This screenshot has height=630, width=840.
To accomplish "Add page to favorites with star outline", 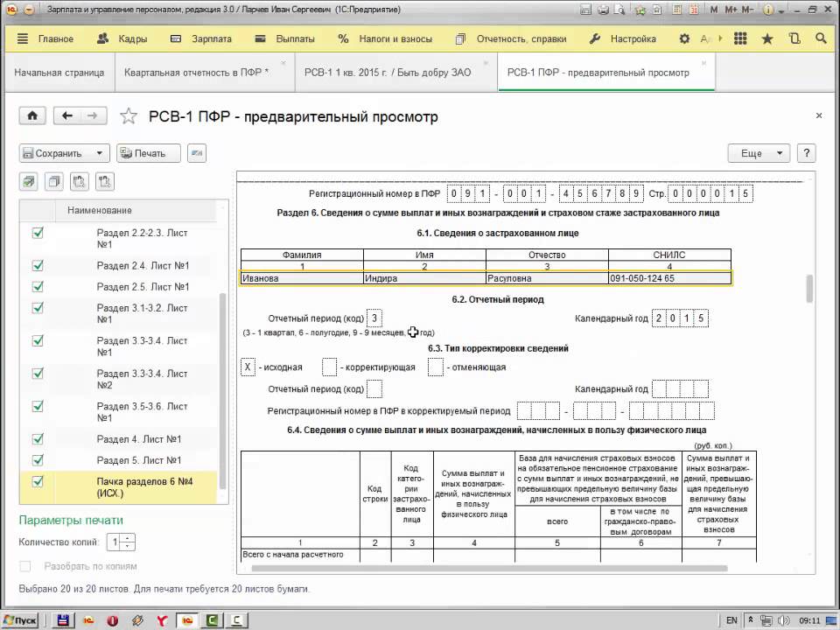I will pyautogui.click(x=129, y=116).
